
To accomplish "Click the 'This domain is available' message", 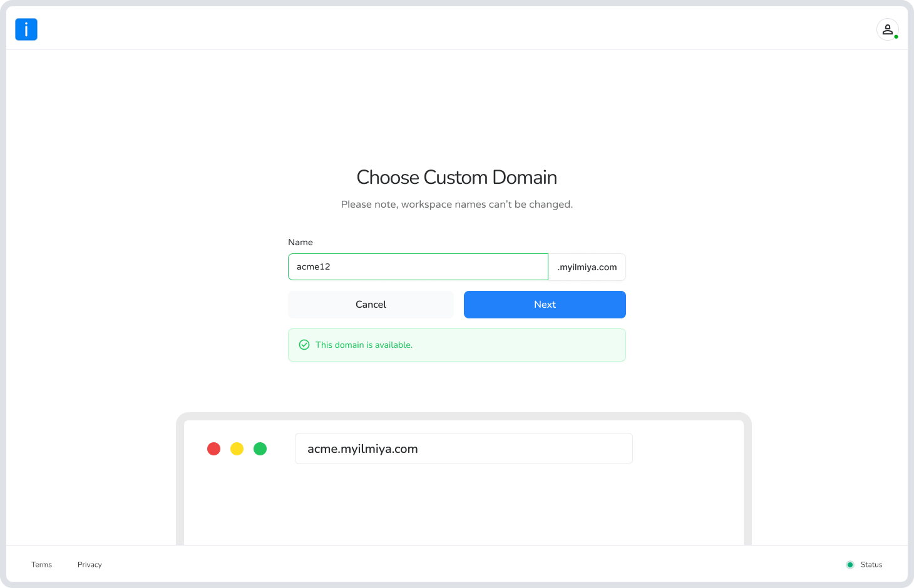I will point(364,345).
